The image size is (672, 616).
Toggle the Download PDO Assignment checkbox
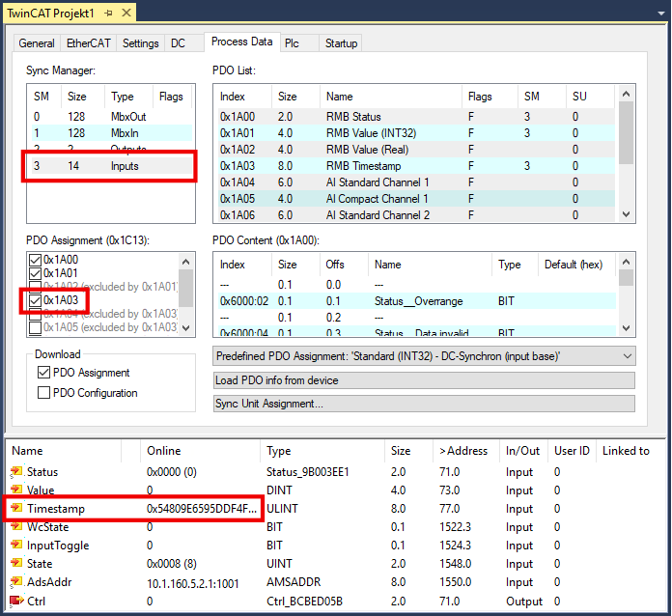click(x=43, y=373)
